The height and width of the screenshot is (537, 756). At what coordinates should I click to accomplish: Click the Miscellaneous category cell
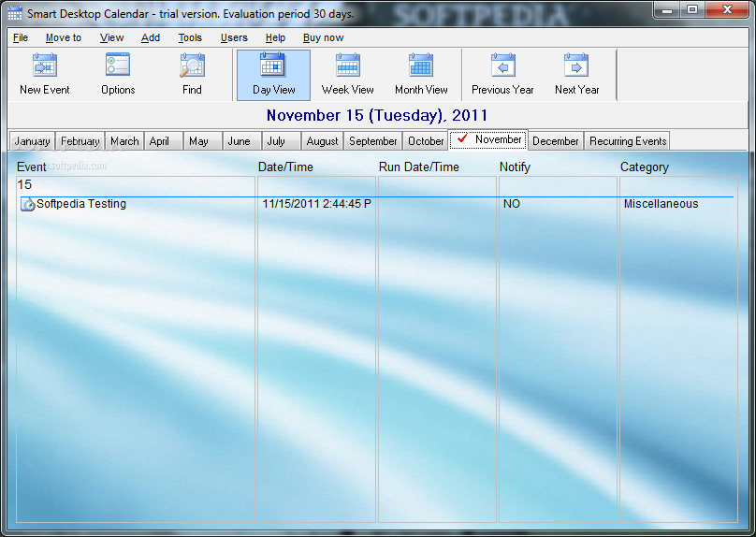(661, 204)
